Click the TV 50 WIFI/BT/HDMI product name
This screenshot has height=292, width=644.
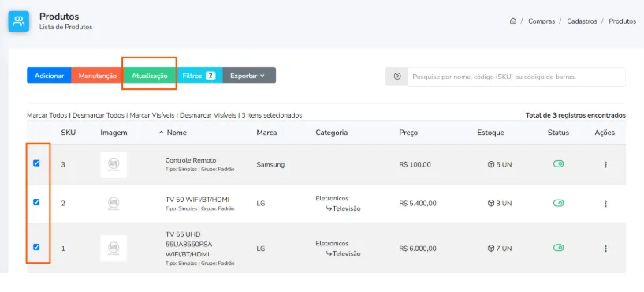[197, 200]
